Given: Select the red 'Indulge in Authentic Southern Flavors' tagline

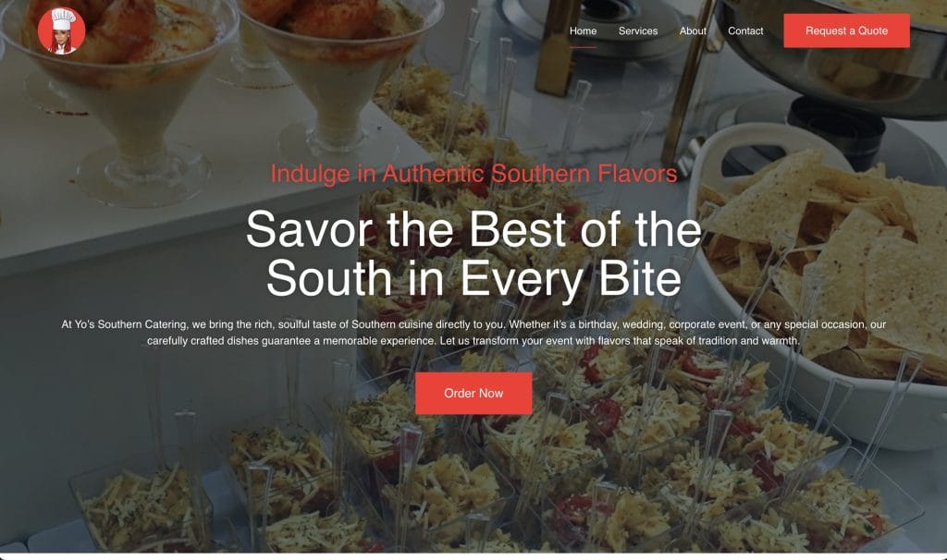Looking at the screenshot, I should tap(473, 174).
